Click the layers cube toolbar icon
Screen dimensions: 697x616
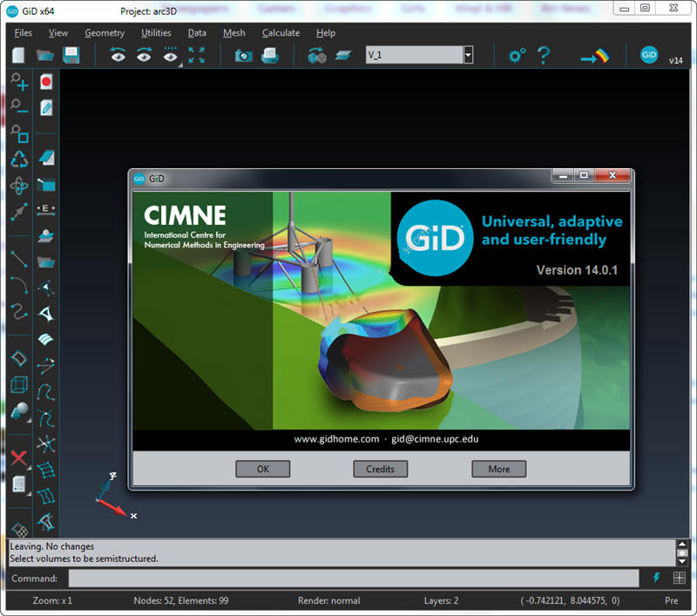317,56
